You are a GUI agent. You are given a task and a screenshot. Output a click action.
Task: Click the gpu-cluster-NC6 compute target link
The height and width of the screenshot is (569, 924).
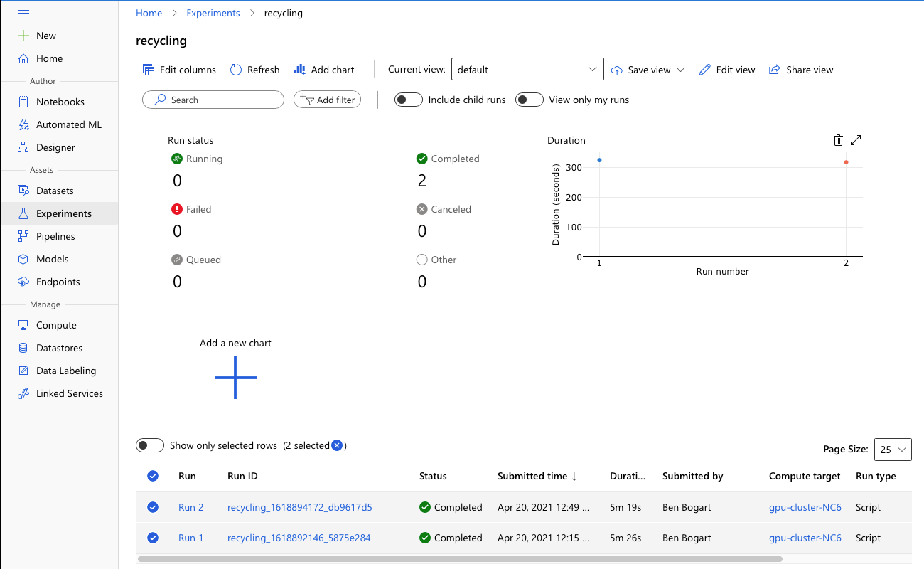point(805,507)
